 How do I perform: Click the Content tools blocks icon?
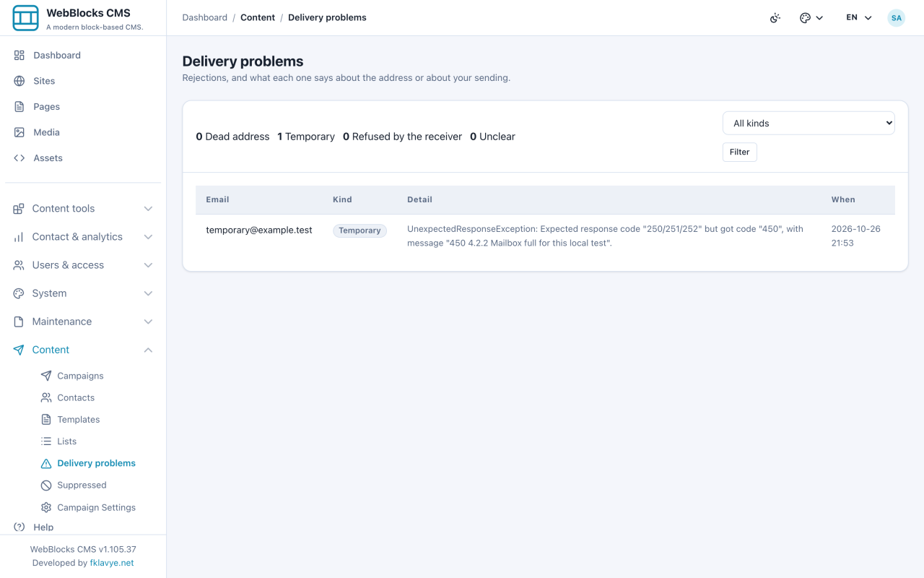pos(19,208)
